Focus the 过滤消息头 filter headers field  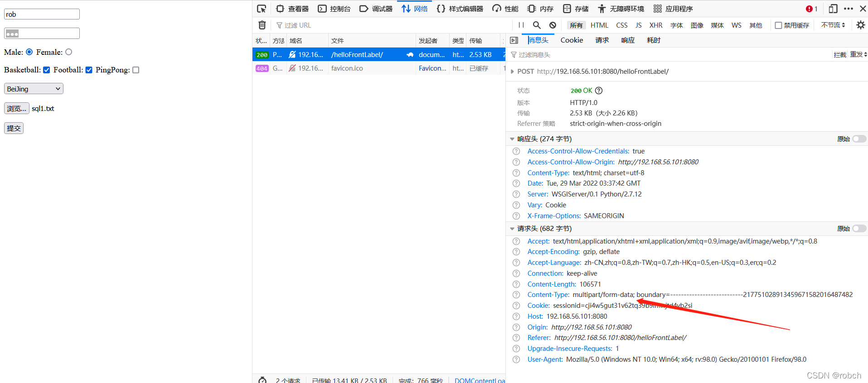click(669, 55)
